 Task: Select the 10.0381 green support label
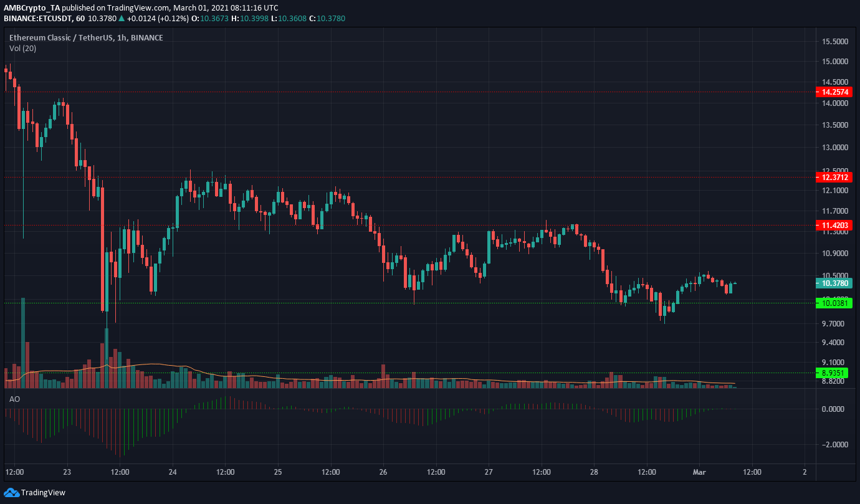coord(833,303)
